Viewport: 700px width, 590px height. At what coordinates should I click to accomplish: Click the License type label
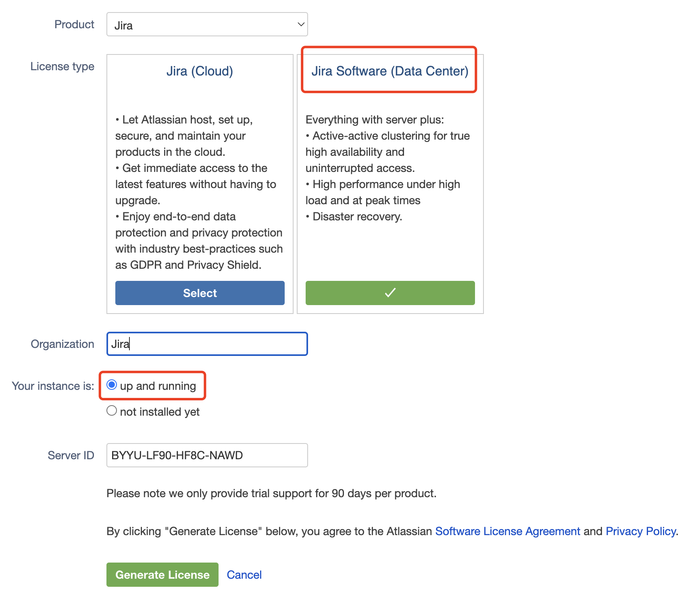[x=62, y=67]
